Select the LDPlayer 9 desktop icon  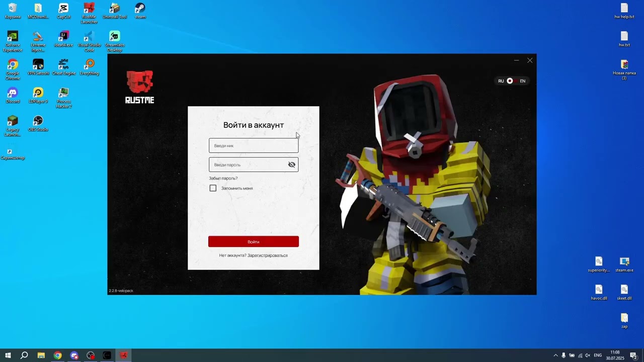point(38,96)
